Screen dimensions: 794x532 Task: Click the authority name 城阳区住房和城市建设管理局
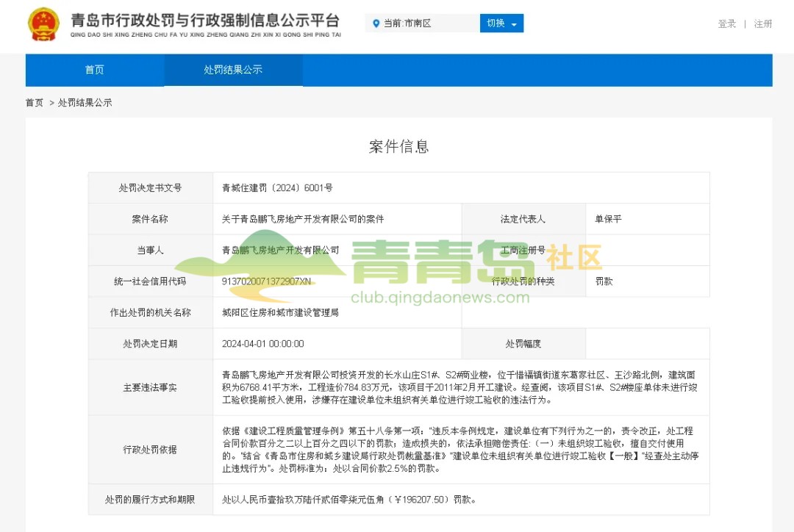coord(280,312)
